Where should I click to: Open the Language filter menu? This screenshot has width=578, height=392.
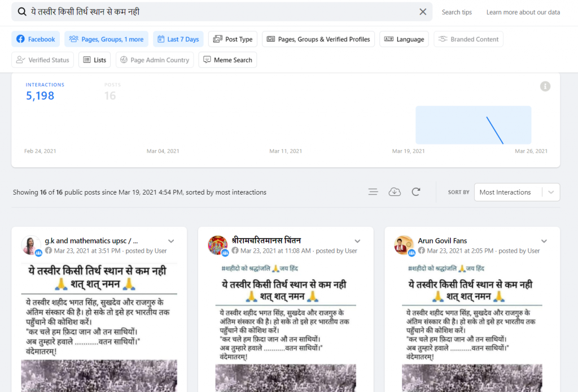(404, 39)
